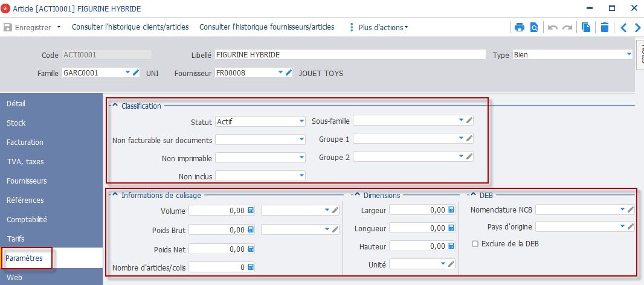Duplicate the article with copy icon
The height and width of the screenshot is (285, 644).
tap(586, 28)
